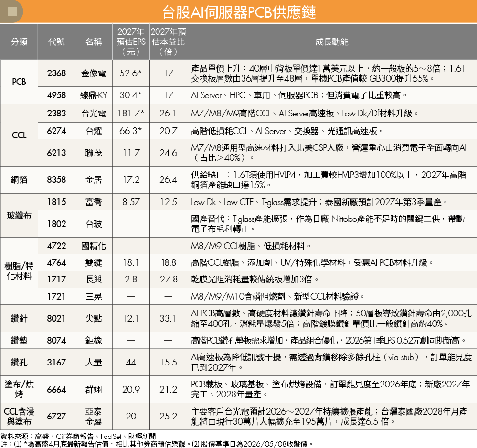
Task: Click EPS value 52.6* for 金像電
Action: (x=131, y=73)
